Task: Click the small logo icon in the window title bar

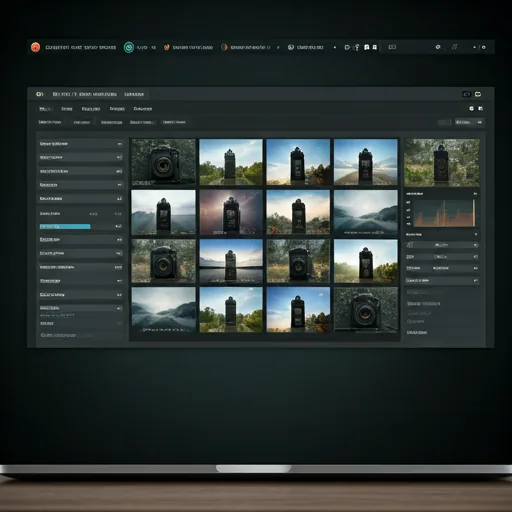Action: coord(40,94)
